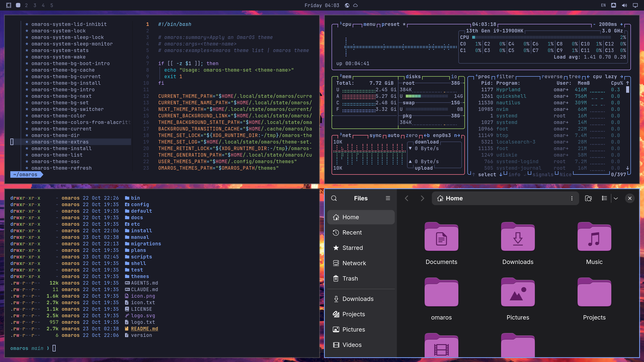Image resolution: width=644 pixels, height=362 pixels.
Task: Open the Files hamburger menu
Action: pos(388,198)
